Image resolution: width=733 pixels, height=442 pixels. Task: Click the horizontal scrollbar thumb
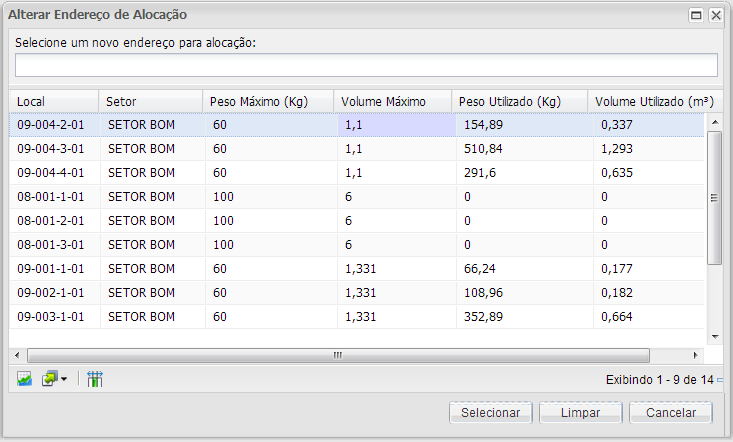[338, 355]
